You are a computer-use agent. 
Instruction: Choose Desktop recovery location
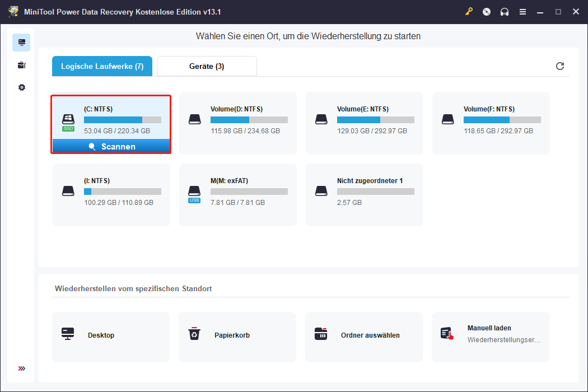tap(111, 337)
